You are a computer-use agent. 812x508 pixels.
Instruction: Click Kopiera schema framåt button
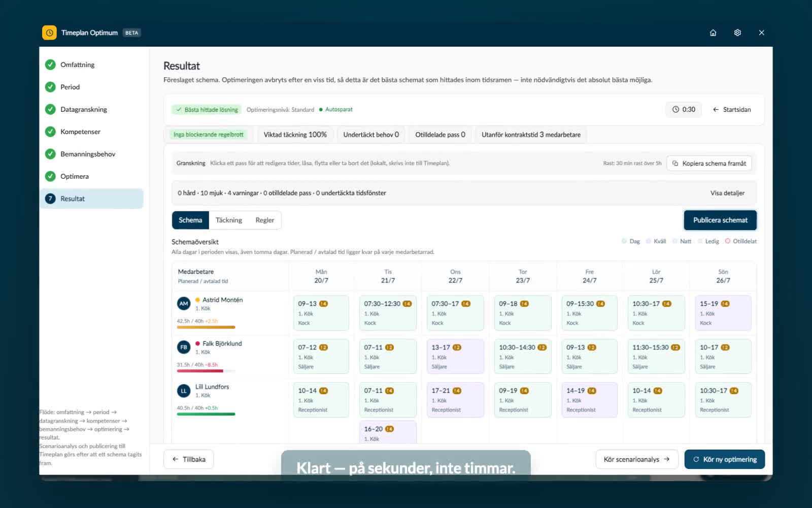point(709,163)
